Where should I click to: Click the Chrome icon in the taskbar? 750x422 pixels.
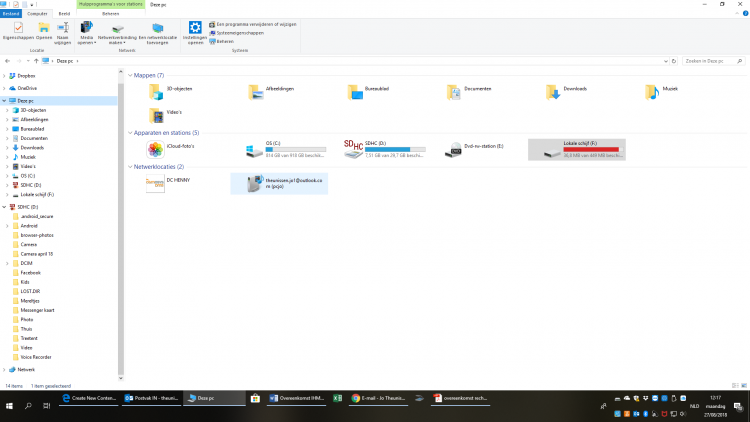pos(356,398)
